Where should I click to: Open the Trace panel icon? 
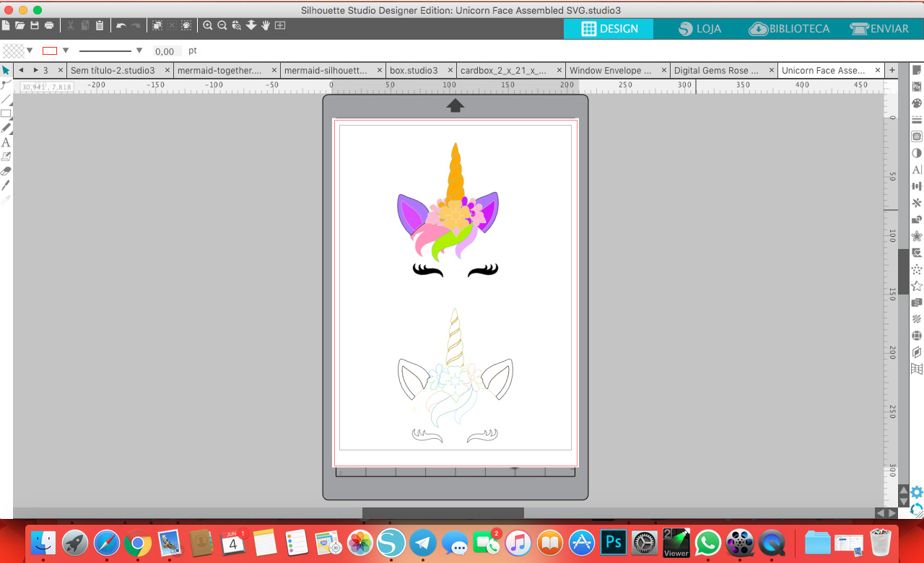[x=917, y=136]
